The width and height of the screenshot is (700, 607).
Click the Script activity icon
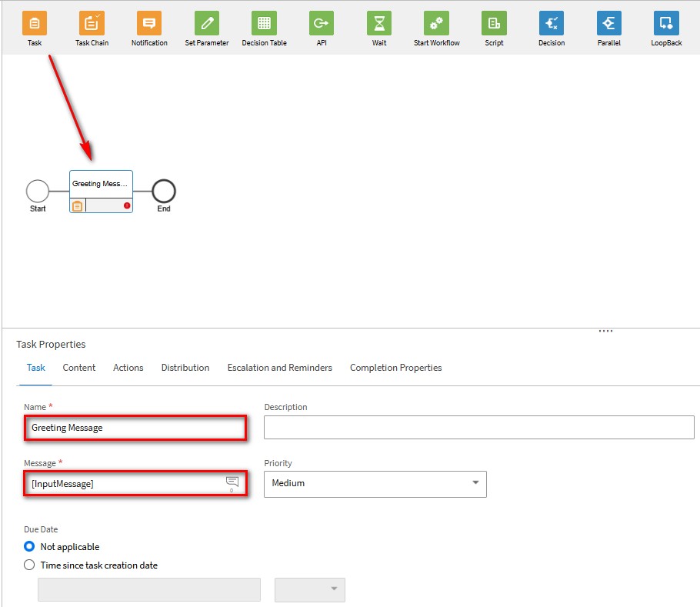pos(494,23)
